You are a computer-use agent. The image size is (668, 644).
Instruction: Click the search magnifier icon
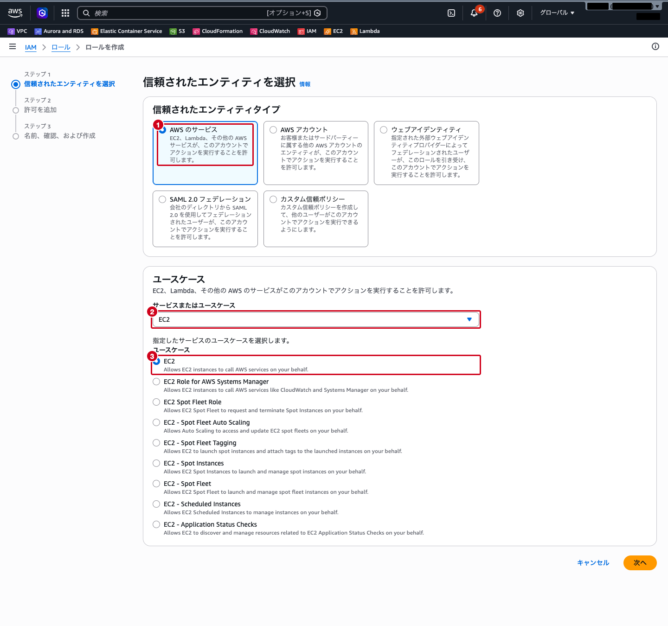(x=86, y=13)
